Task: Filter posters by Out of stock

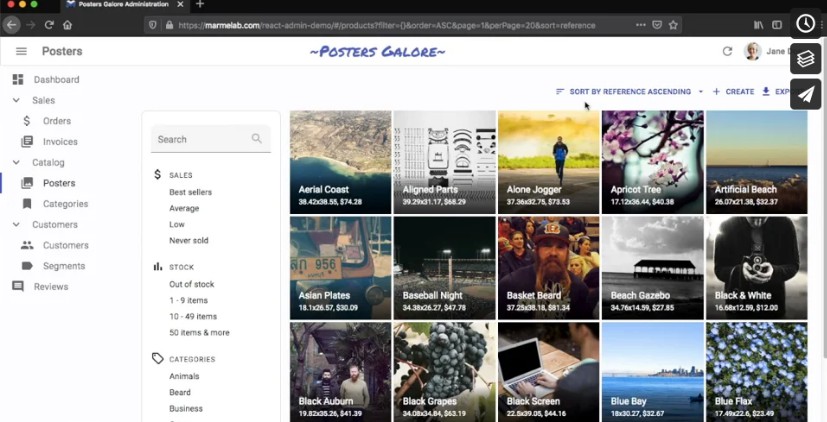Action: point(191,284)
